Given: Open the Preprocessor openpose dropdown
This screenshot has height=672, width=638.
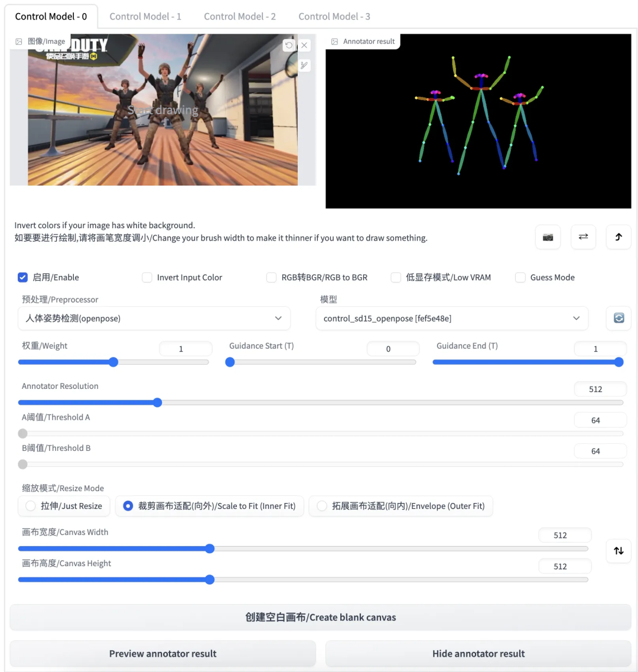Looking at the screenshot, I should click(154, 318).
